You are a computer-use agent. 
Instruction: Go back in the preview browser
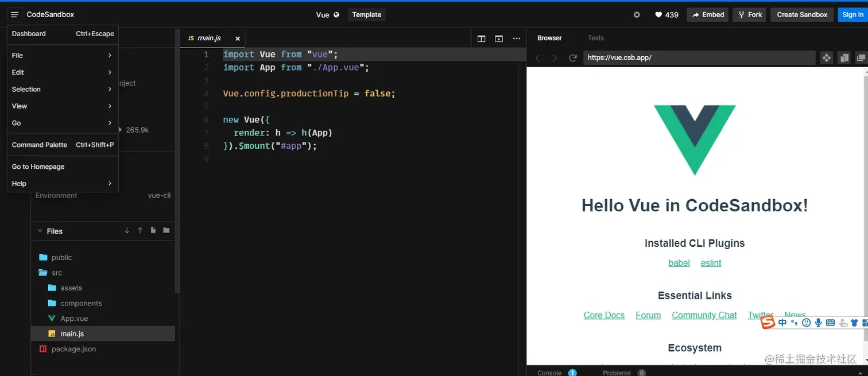pos(538,58)
